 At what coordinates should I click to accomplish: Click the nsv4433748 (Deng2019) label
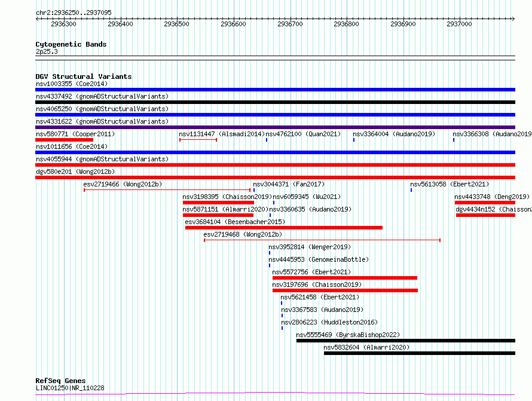point(492,197)
